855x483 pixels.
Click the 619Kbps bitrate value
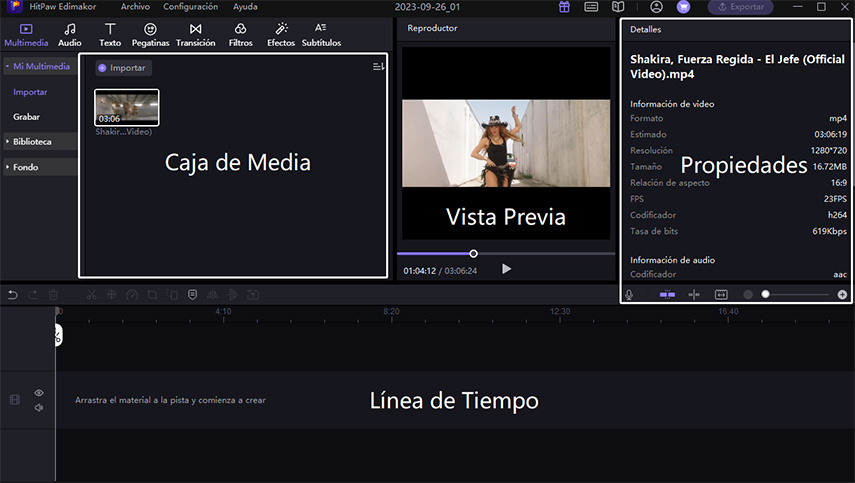829,231
